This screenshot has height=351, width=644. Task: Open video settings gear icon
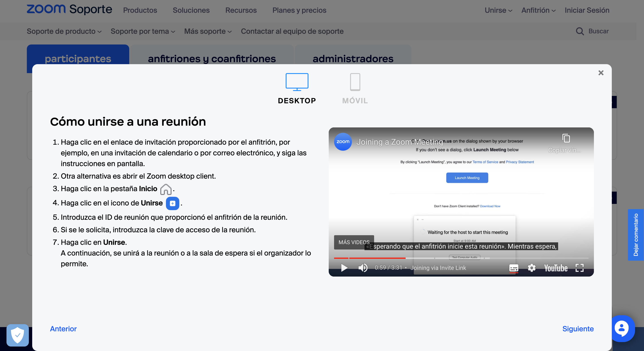[532, 268]
